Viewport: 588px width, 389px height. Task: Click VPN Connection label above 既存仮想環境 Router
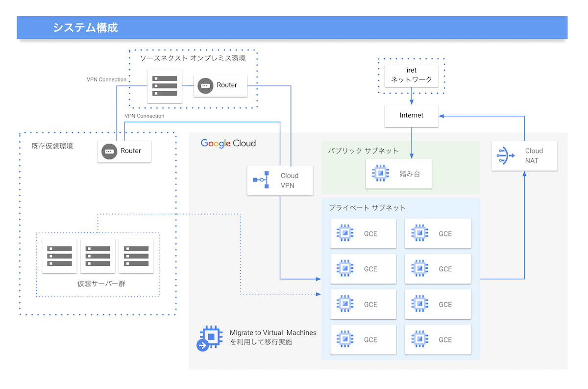pyautogui.click(x=145, y=116)
